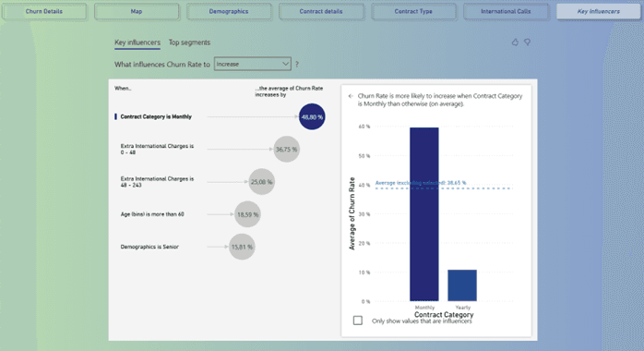This screenshot has height=351, width=644.
Task: Select the Key influencers tab
Action: (x=137, y=42)
